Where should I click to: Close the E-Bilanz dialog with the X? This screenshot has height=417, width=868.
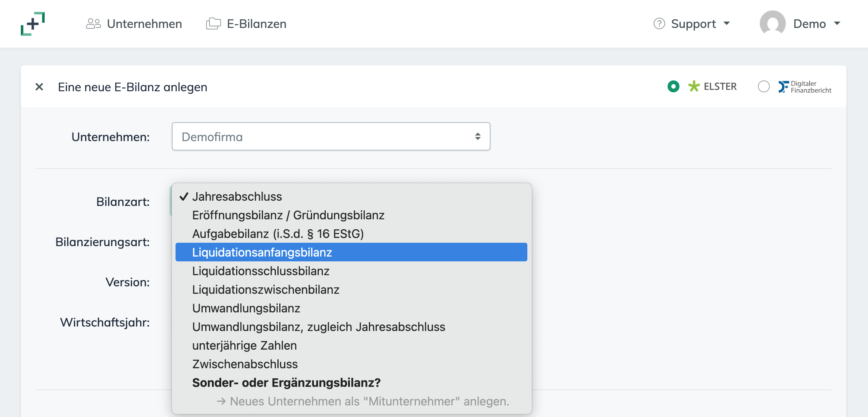39,87
